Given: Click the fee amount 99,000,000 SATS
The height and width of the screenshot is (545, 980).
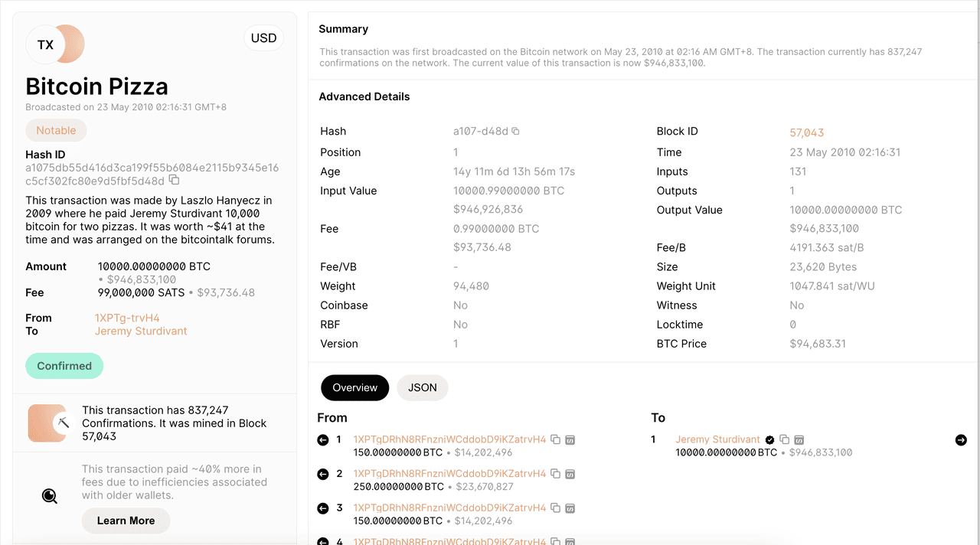Looking at the screenshot, I should [141, 292].
